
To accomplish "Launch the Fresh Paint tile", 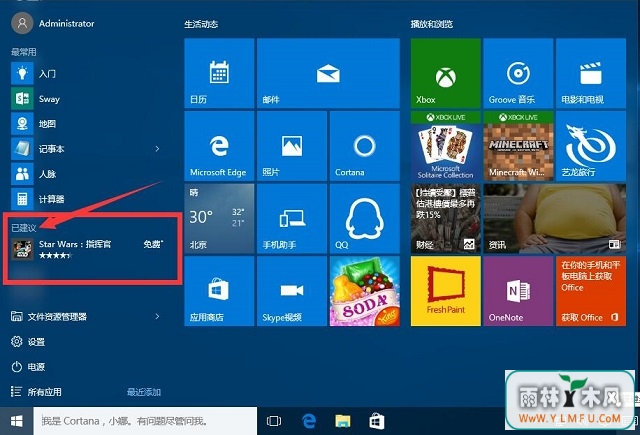I will click(x=446, y=291).
